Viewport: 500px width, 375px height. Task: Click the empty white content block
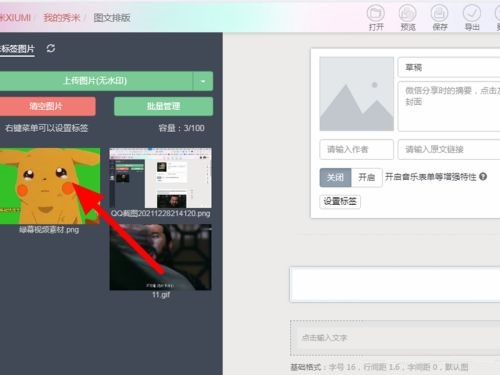395,284
